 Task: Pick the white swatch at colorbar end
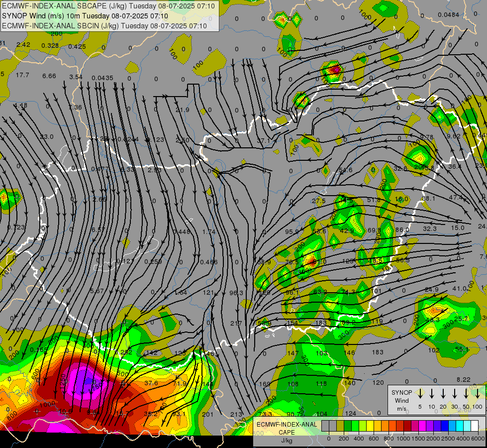474,426
